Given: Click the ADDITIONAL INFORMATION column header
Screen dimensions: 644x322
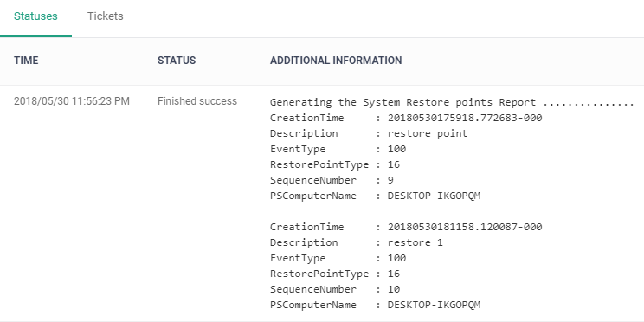Looking at the screenshot, I should (x=336, y=61).
